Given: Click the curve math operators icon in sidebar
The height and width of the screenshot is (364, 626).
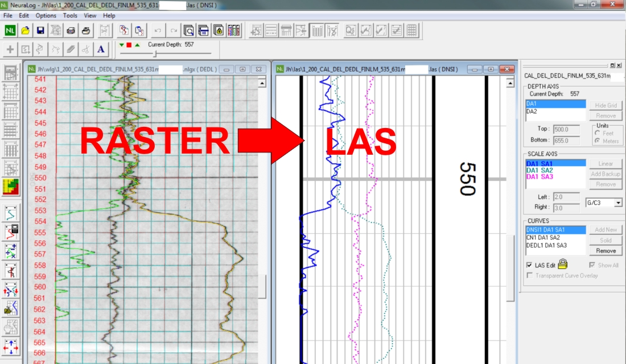Looking at the screenshot, I should pyautogui.click(x=11, y=251).
